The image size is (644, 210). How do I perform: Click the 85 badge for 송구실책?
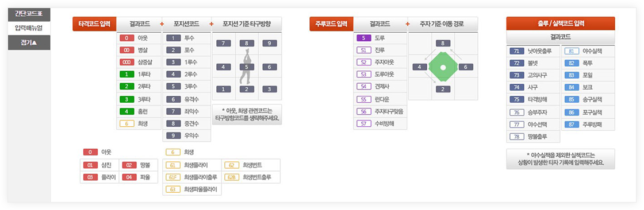572,100
